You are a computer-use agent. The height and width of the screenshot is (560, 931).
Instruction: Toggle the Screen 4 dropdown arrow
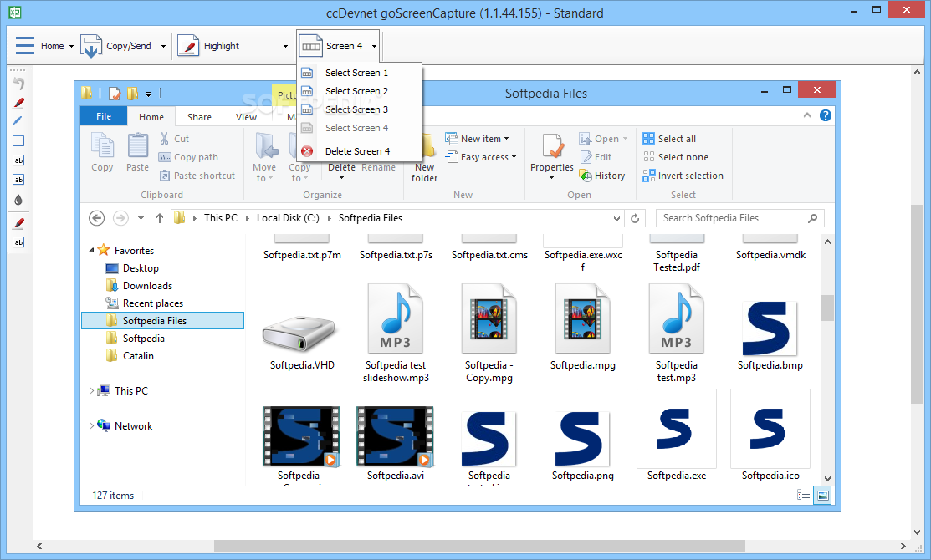tap(374, 46)
